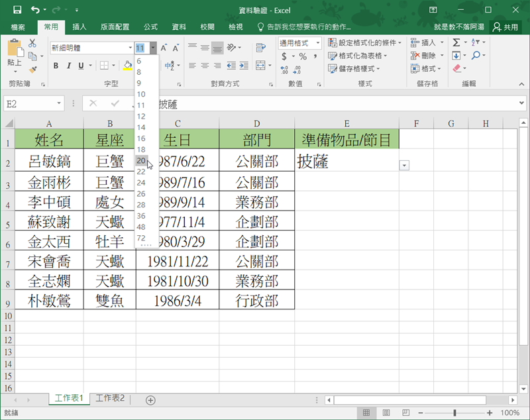This screenshot has width=530, height=420.
Task: Click the Italic formatting icon
Action: pyautogui.click(x=68, y=66)
